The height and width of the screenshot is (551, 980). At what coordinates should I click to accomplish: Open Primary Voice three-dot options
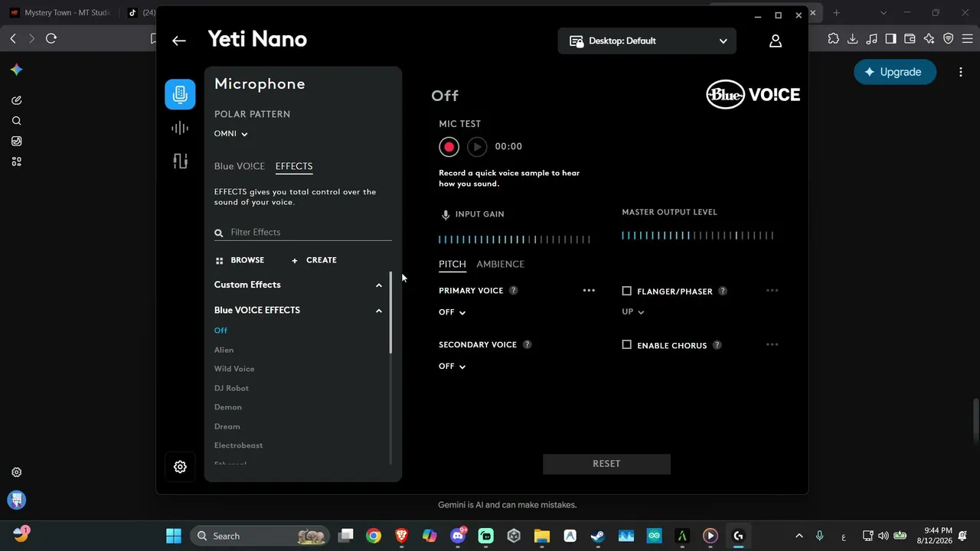(589, 291)
